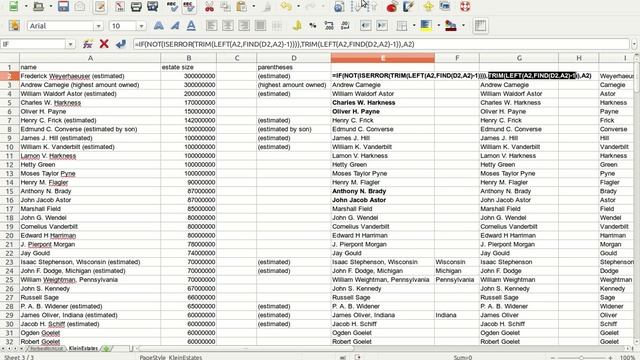
Task: Click the Sort Descending icon
Action: [x=372, y=6]
